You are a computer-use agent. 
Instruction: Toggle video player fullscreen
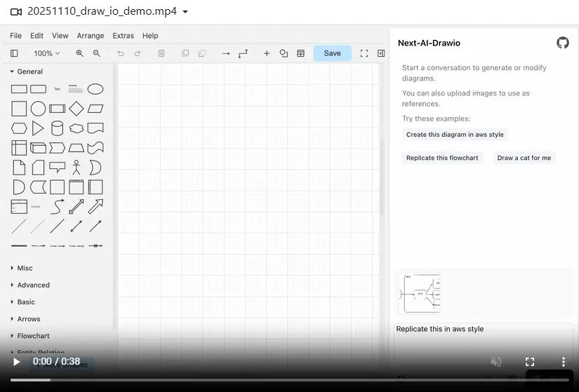(x=530, y=362)
